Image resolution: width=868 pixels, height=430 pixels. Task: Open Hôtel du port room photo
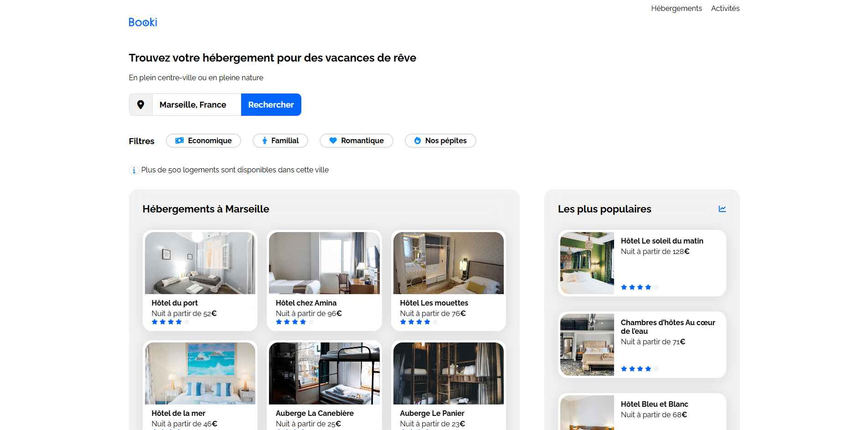coord(200,263)
